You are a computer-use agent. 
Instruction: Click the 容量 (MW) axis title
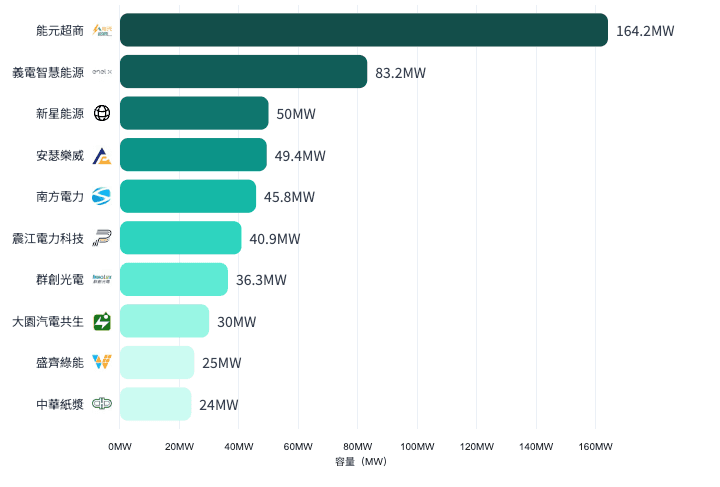[x=362, y=462]
